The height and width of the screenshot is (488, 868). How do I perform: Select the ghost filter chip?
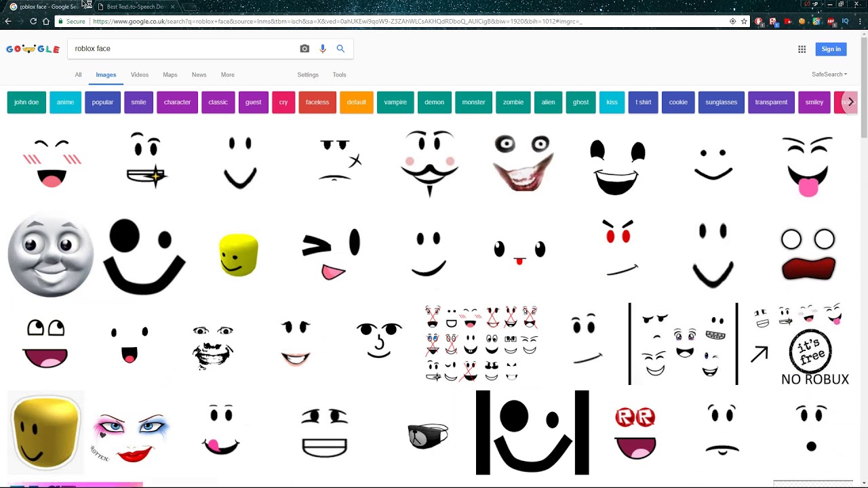click(580, 102)
